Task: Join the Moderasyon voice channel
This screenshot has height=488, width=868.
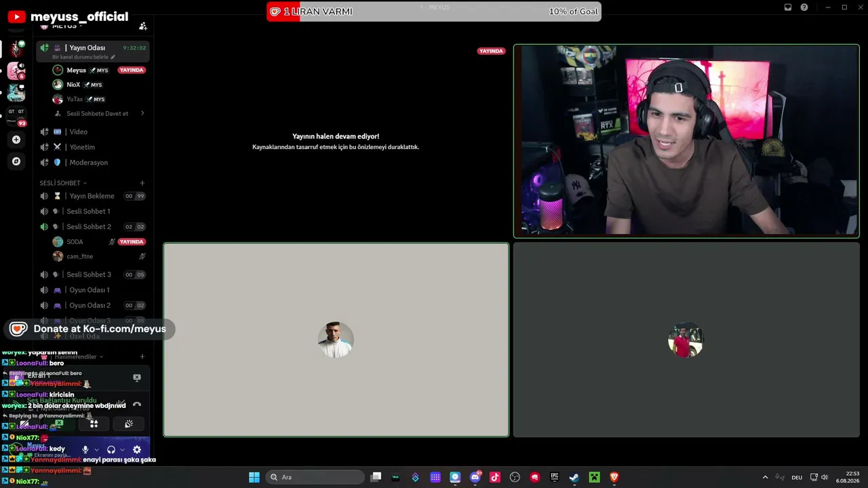Action: point(93,163)
